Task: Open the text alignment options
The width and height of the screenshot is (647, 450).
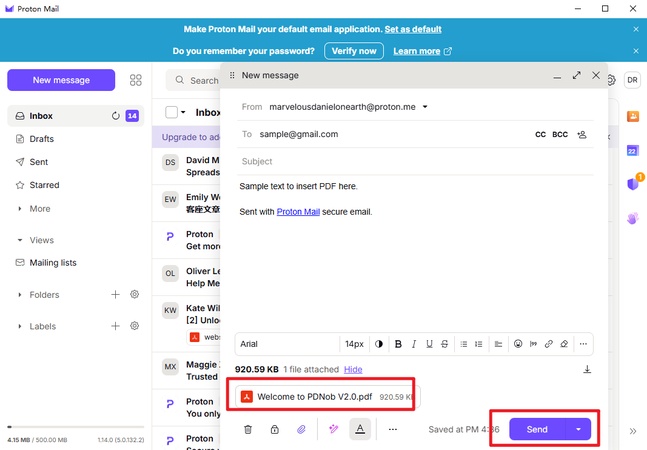Action: point(498,344)
